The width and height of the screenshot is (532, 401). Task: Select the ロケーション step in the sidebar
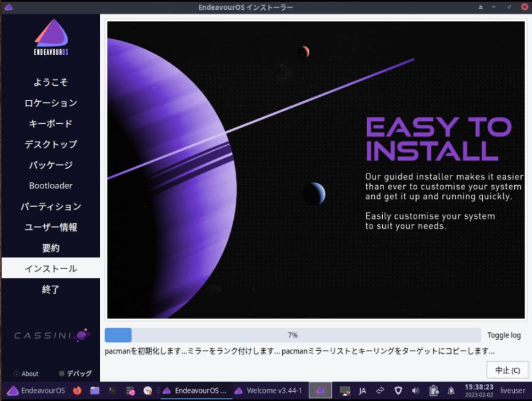point(50,103)
